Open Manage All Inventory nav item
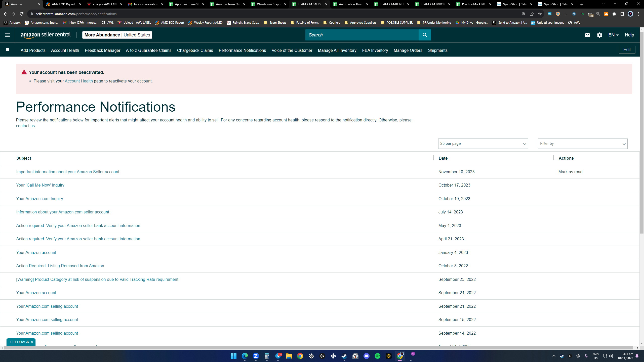 pos(337,50)
